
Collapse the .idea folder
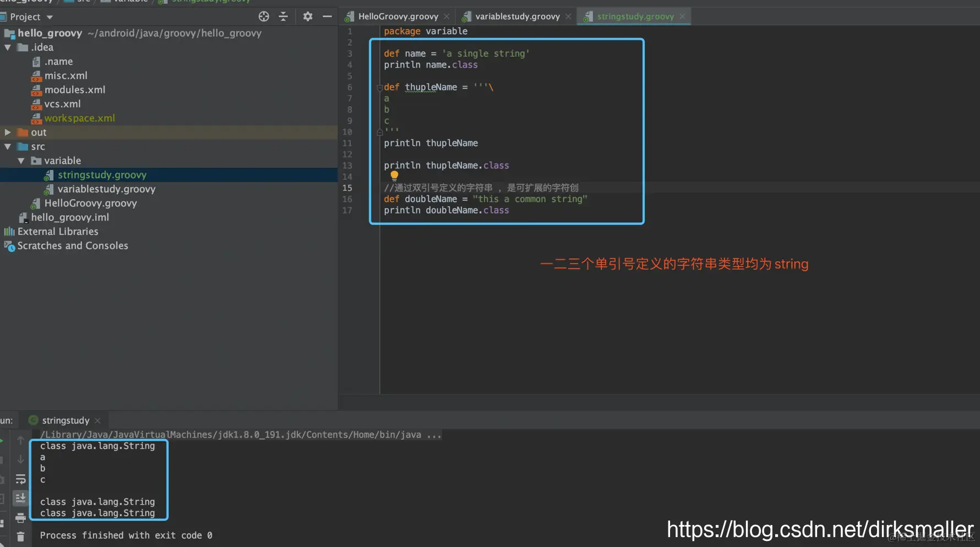8,47
